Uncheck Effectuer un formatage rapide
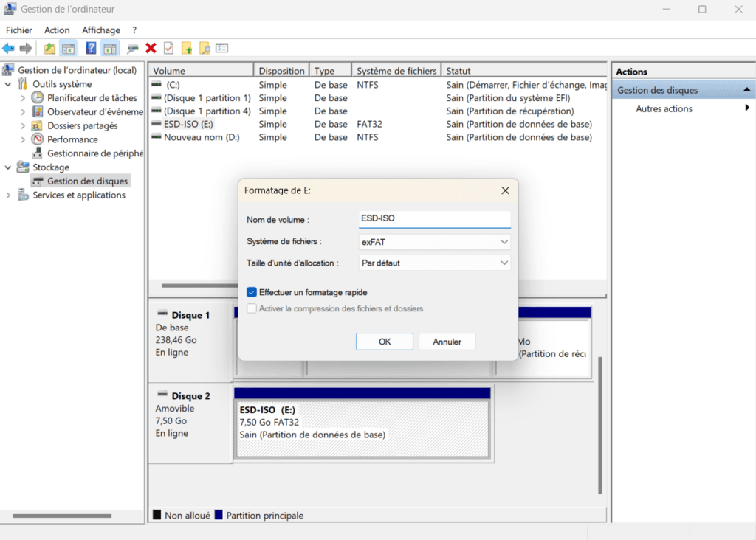 click(x=252, y=292)
